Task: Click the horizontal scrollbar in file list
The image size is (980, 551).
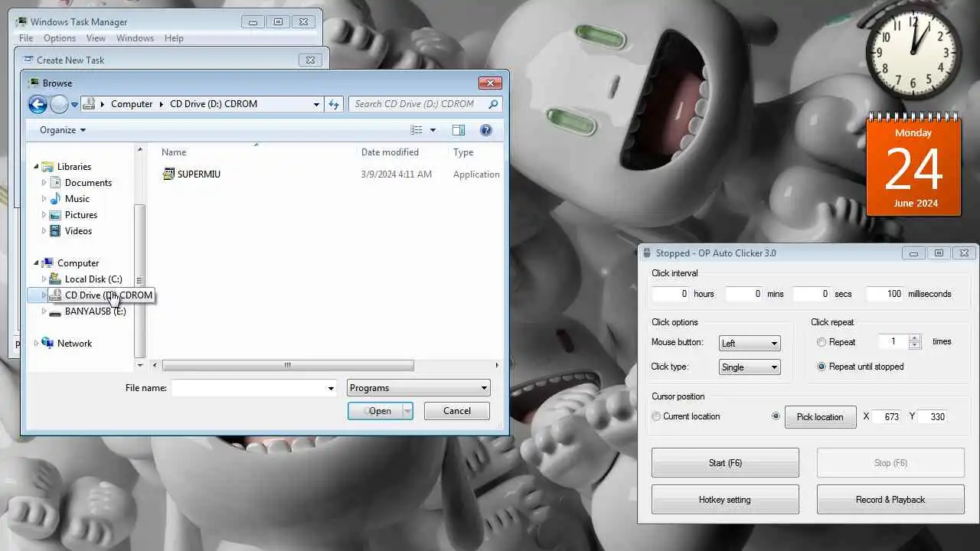Action: tap(288, 366)
